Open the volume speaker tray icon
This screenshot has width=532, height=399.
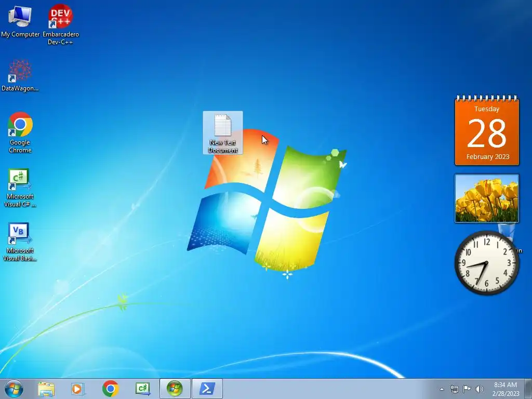(x=480, y=389)
